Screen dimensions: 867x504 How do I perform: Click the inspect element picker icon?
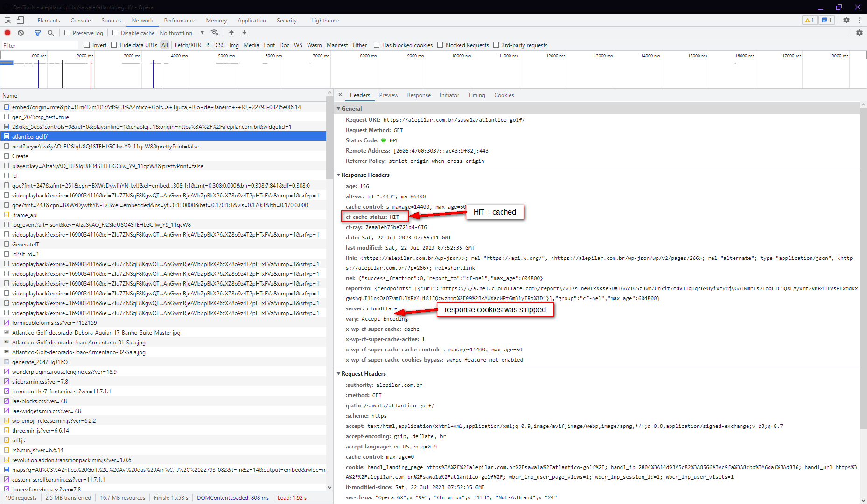(x=7, y=20)
